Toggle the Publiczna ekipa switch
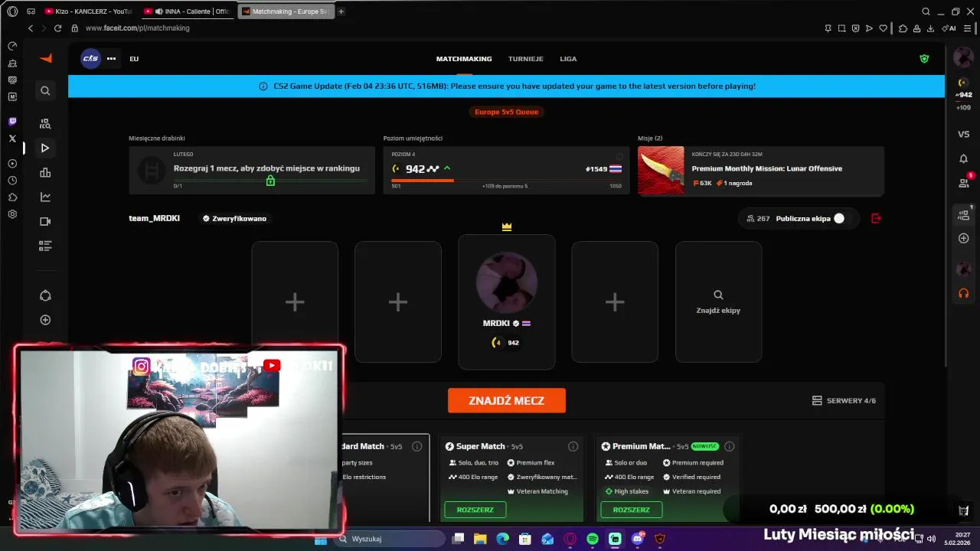Viewport: 980px width, 551px height. (839, 218)
